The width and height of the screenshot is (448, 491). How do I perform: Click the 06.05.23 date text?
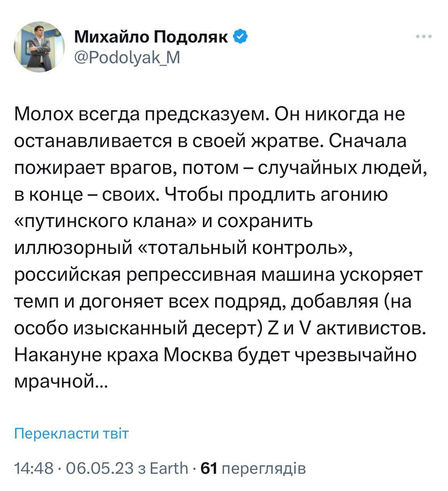[100, 468]
